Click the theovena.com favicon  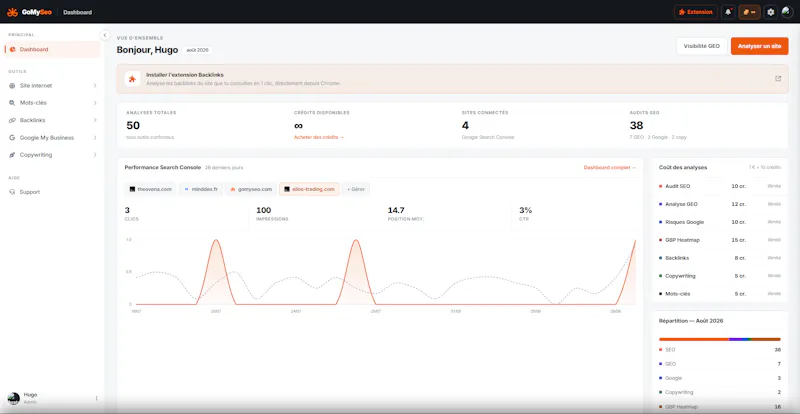(132, 189)
